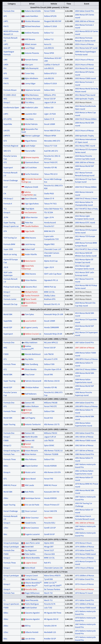Click the Monaco flag beside Stéphane Ortelli
This screenshot has height=644, width=101.
[23, 187]
